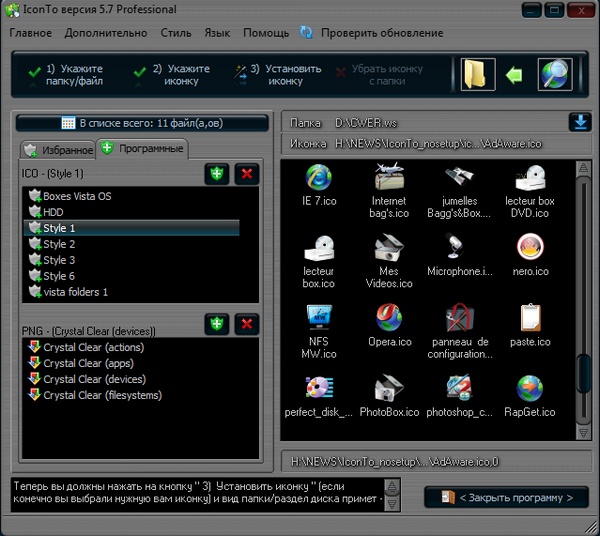Click the magnifier search icon in toolbar
Viewport: 600px width, 536px height.
click(555, 75)
